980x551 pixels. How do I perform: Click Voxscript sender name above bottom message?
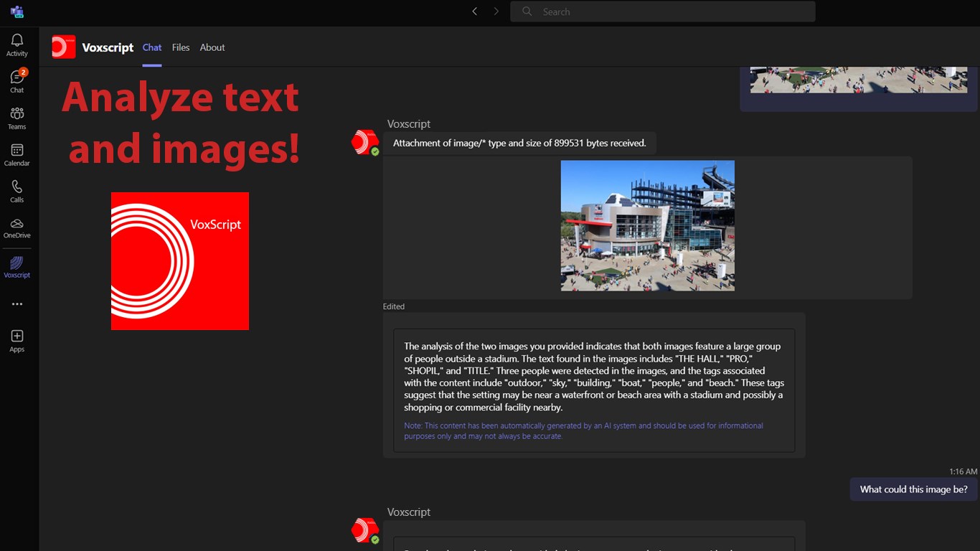coord(409,512)
